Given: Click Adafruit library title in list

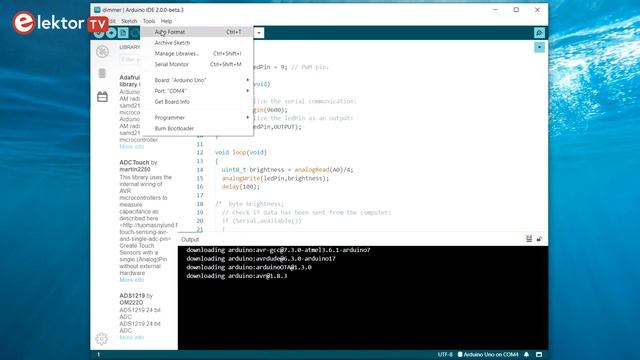Looking at the screenshot, I should 130,81.
